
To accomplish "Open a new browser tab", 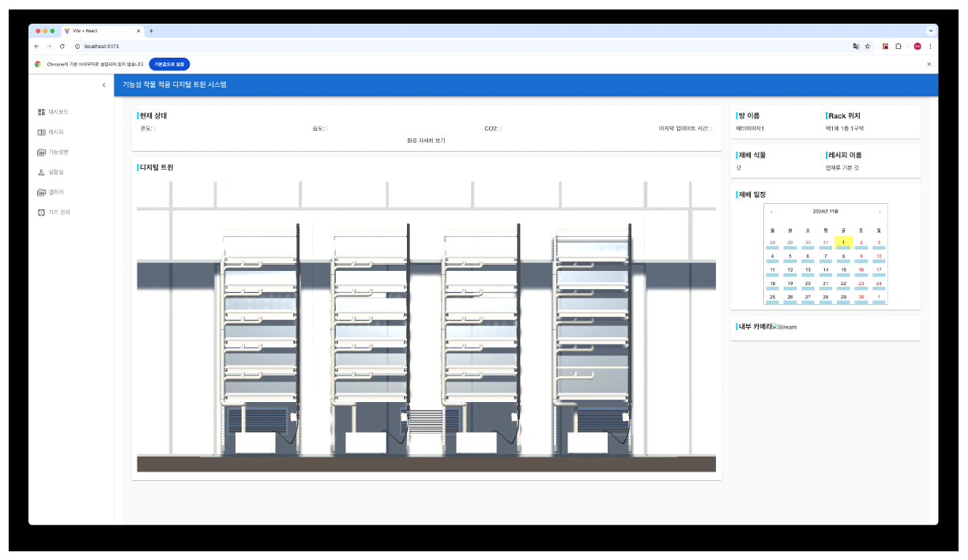I will (151, 31).
